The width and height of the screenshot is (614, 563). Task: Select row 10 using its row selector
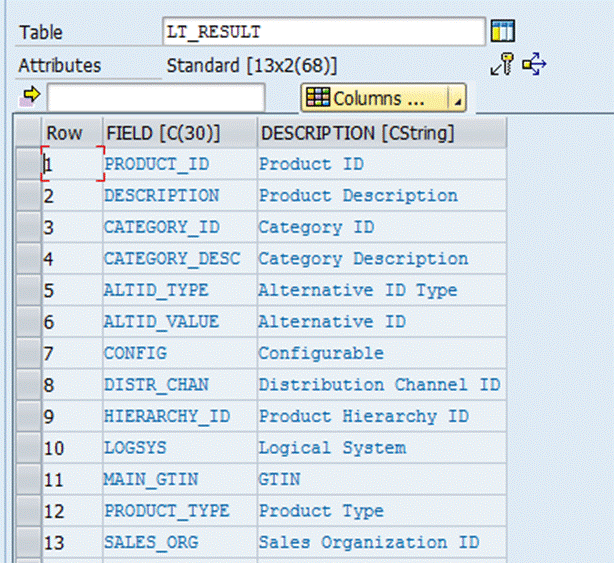click(x=29, y=448)
